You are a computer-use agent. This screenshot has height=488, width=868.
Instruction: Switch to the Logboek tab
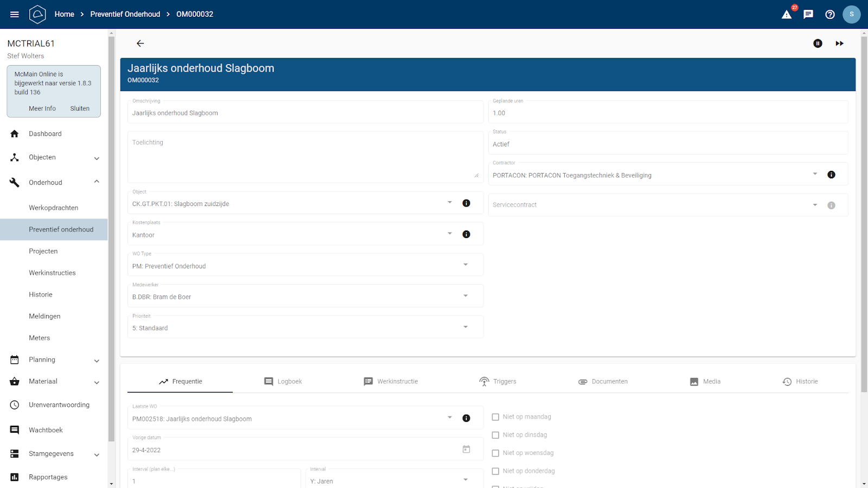pyautogui.click(x=283, y=382)
